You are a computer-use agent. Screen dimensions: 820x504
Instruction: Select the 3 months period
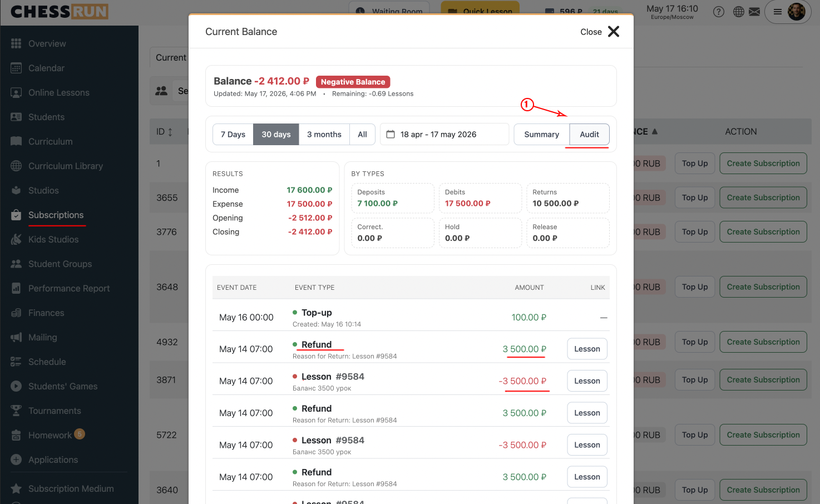pos(324,134)
